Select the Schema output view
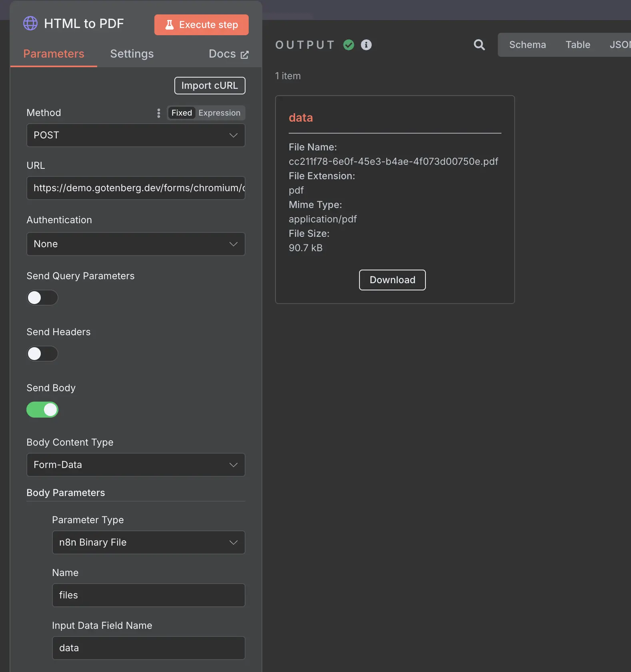This screenshot has width=631, height=672. pyautogui.click(x=527, y=45)
